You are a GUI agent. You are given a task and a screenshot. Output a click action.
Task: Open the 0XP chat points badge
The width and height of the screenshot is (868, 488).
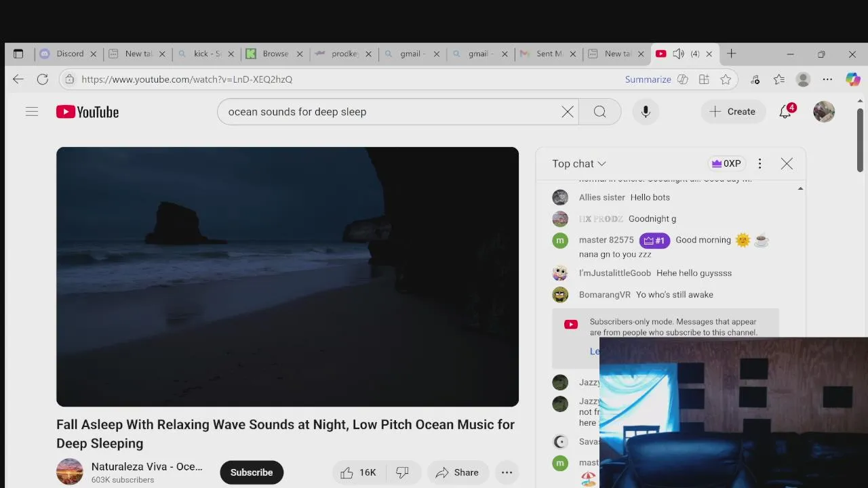click(726, 163)
